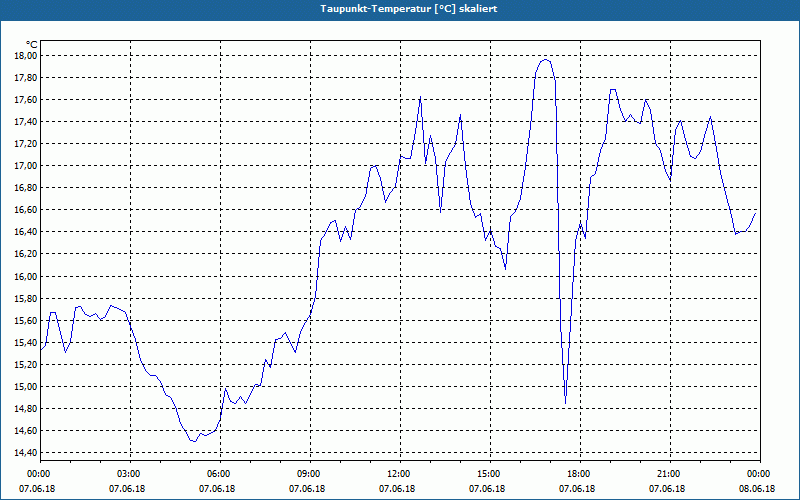Click the 16,60 y-axis label
Viewport: 800px width, 500px height.
click(27, 210)
